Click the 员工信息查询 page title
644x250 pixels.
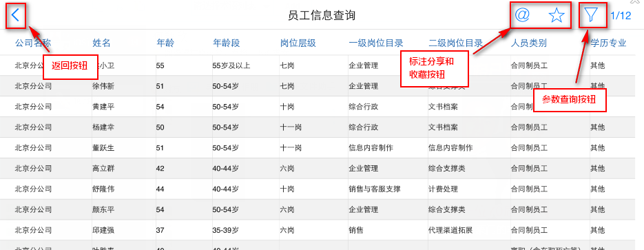[x=322, y=16]
